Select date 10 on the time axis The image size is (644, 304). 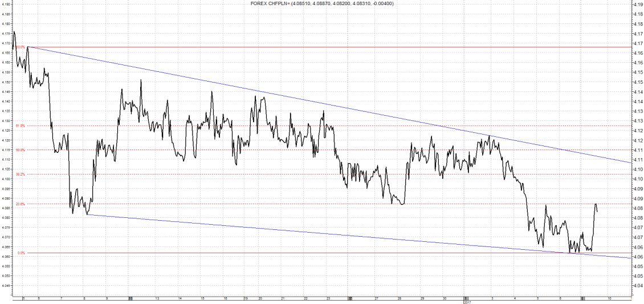click(609, 298)
